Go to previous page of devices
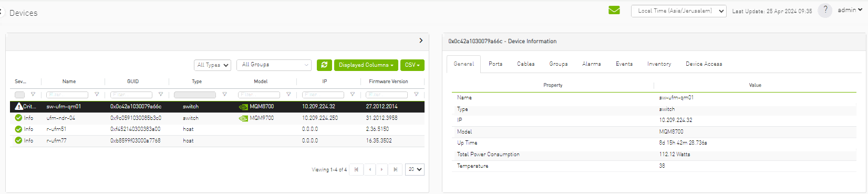 tap(370, 169)
